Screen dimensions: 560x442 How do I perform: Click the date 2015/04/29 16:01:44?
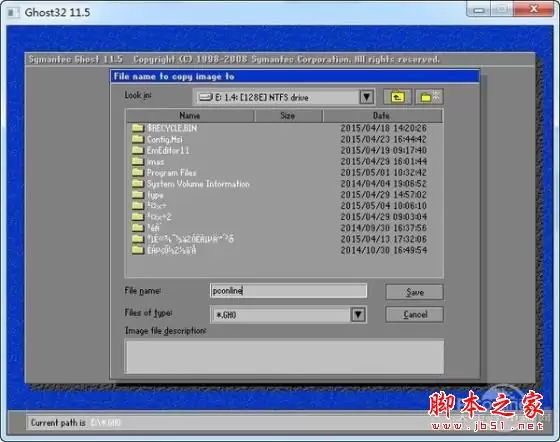tap(384, 161)
